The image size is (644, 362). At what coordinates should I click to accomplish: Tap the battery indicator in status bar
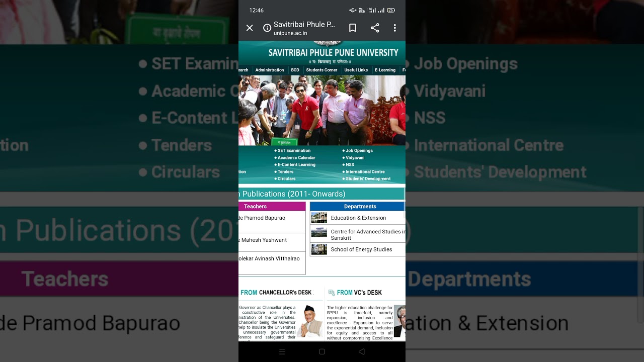(391, 10)
